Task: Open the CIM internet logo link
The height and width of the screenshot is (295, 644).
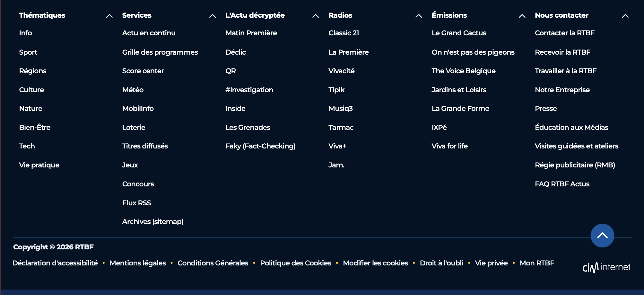Action: (x=606, y=267)
